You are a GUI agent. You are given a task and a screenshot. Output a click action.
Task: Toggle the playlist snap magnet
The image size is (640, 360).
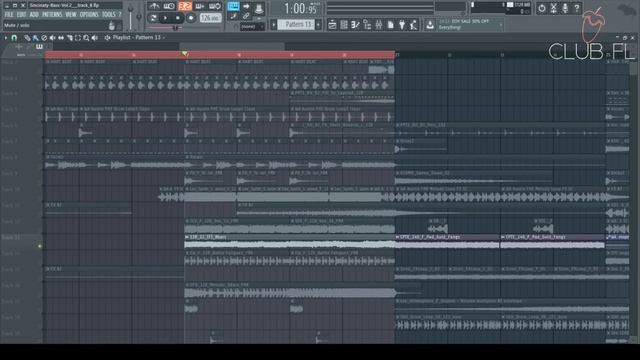click(x=14, y=38)
